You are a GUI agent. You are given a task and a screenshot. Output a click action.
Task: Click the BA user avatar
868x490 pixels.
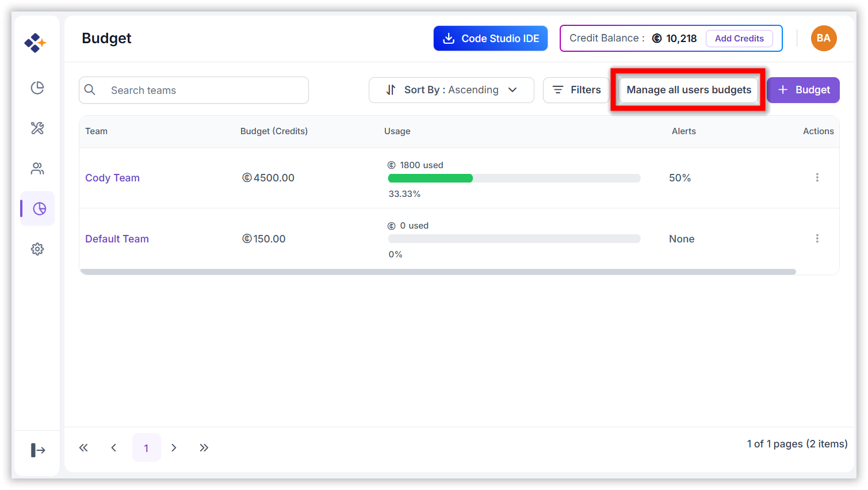tap(824, 38)
